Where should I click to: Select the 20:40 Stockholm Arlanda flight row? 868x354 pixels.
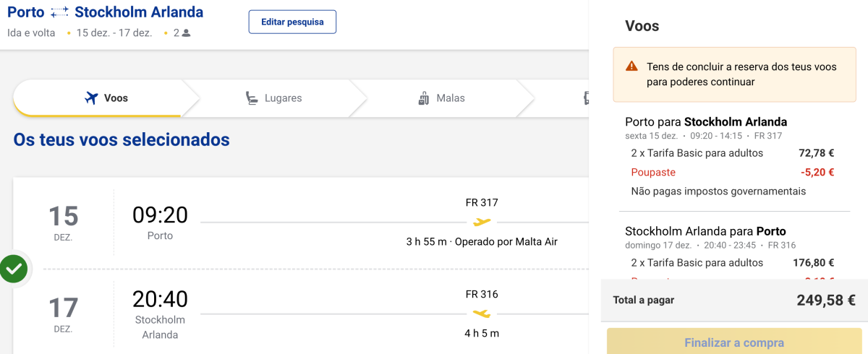304,314
